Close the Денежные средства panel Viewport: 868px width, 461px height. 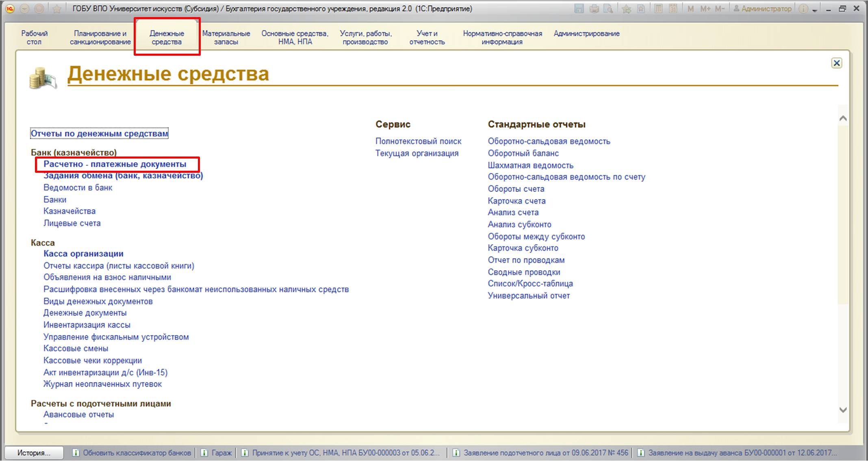[836, 63]
